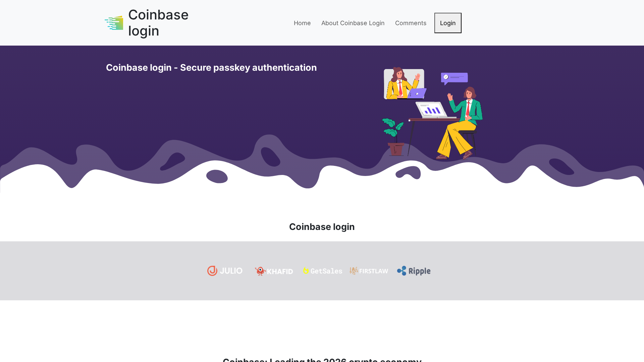Click the GetSales lightning bolt logo

pyautogui.click(x=306, y=271)
